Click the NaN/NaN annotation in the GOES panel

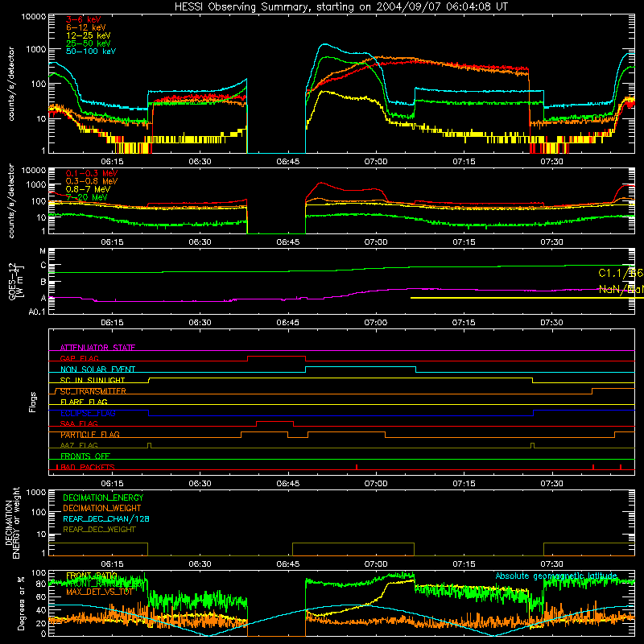(621, 289)
